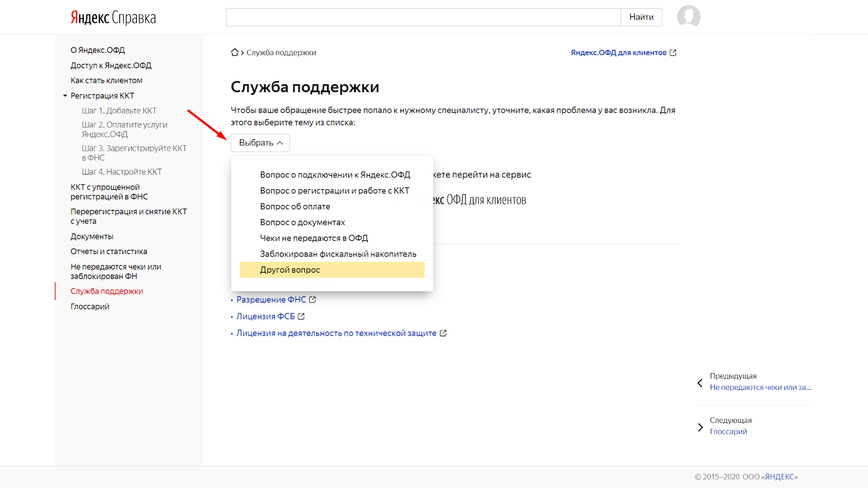The width and height of the screenshot is (868, 488).
Task: Click external link icon beside Разрешение ФНС
Action: pyautogui.click(x=312, y=300)
